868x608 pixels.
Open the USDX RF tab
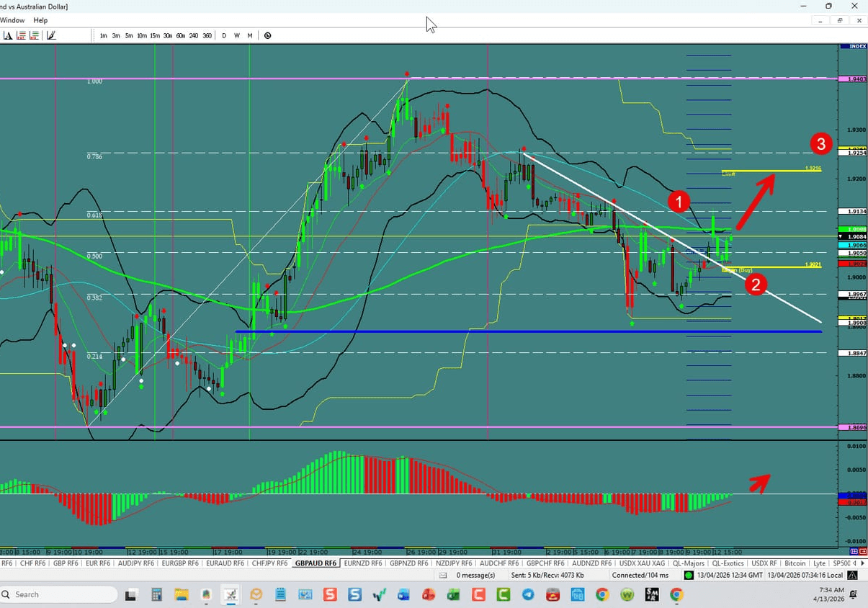(764, 563)
